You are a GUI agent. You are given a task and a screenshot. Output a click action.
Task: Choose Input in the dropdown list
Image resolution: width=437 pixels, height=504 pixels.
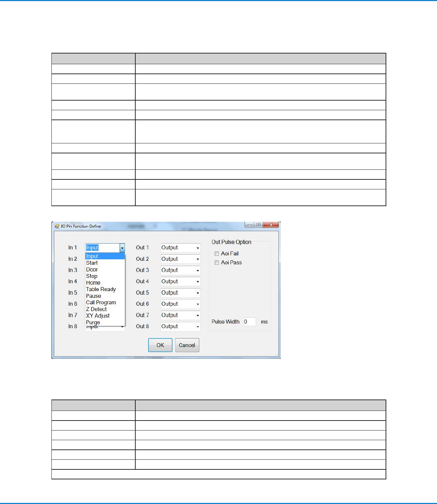coord(105,256)
